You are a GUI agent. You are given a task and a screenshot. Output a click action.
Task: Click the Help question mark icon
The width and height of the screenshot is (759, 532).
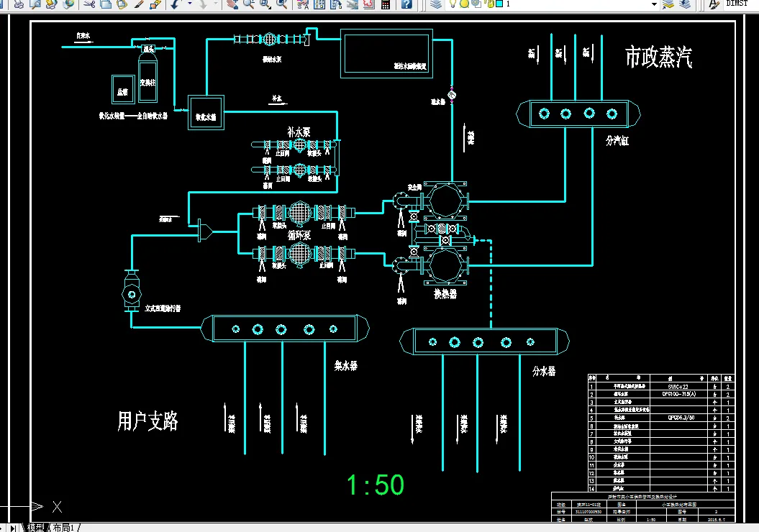pos(406,4)
